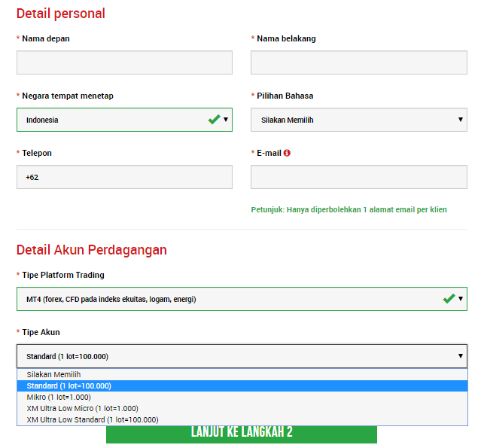Click the Nama depan input field

[124, 62]
